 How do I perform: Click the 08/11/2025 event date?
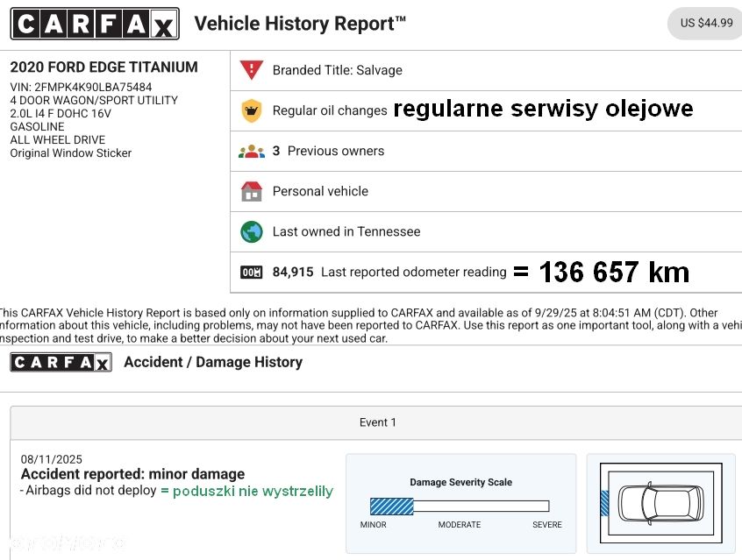tap(52, 459)
